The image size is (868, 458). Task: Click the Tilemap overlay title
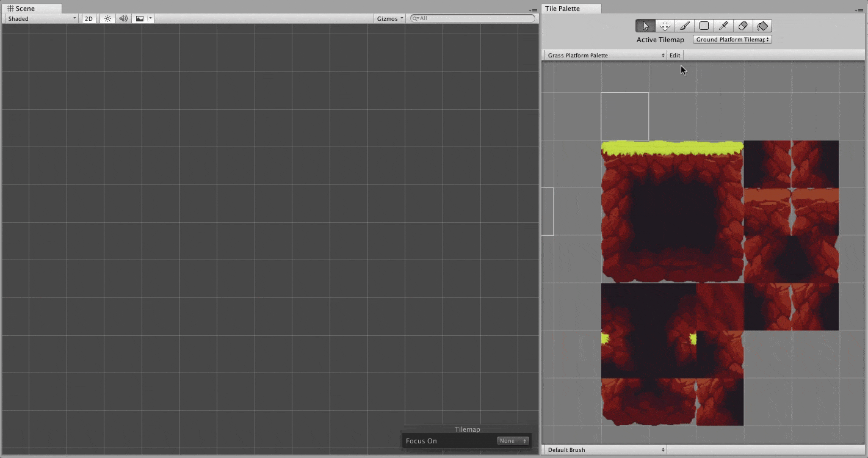pyautogui.click(x=467, y=429)
